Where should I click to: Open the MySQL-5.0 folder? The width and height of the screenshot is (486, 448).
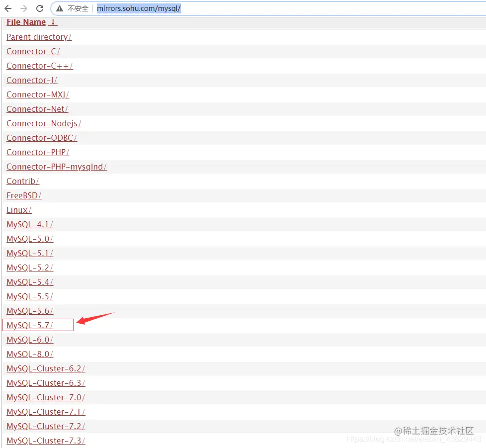coord(30,239)
